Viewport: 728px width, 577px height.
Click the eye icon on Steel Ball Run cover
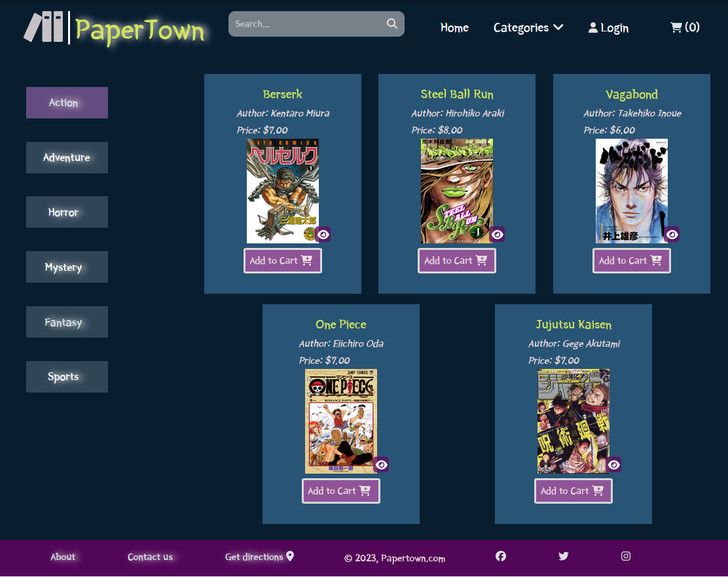point(497,234)
